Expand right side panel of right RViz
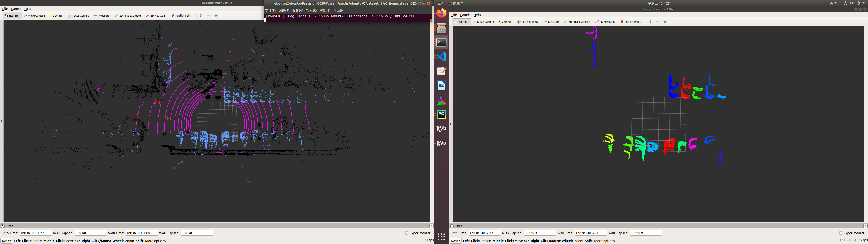Viewport: 868px width, 244px height. (866, 124)
